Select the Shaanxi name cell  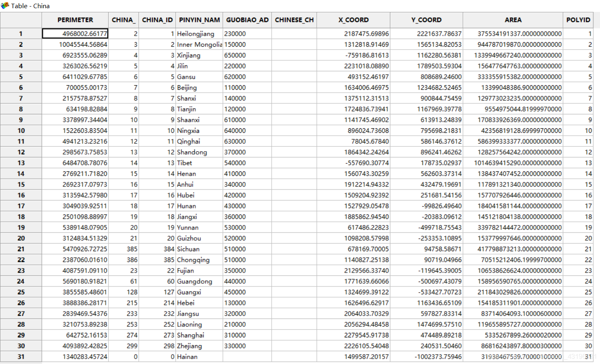[x=199, y=120]
